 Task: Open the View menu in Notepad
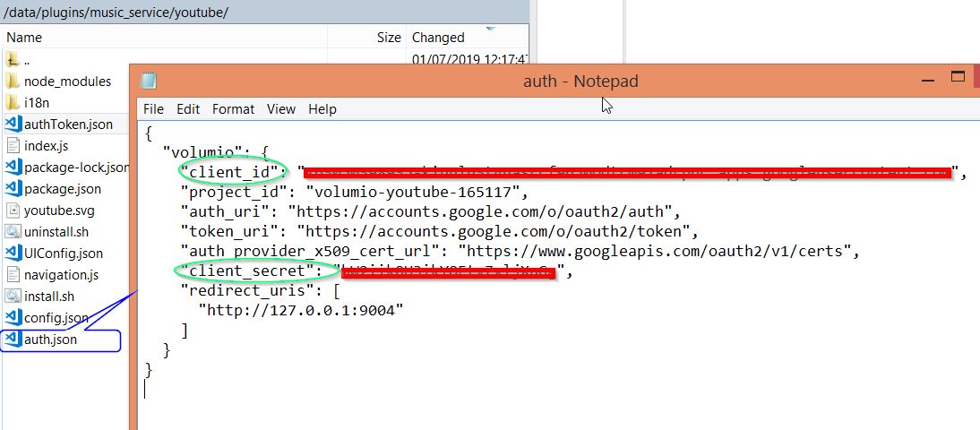pyautogui.click(x=281, y=108)
